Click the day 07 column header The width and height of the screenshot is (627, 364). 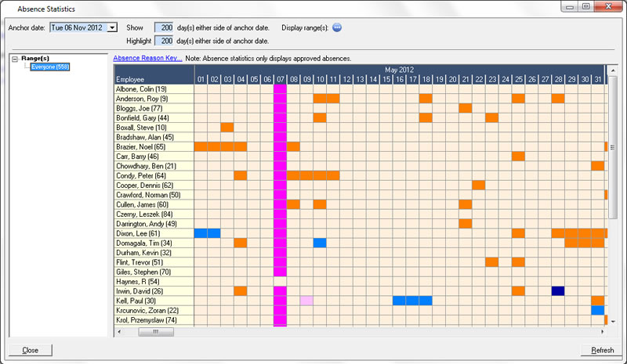point(280,80)
